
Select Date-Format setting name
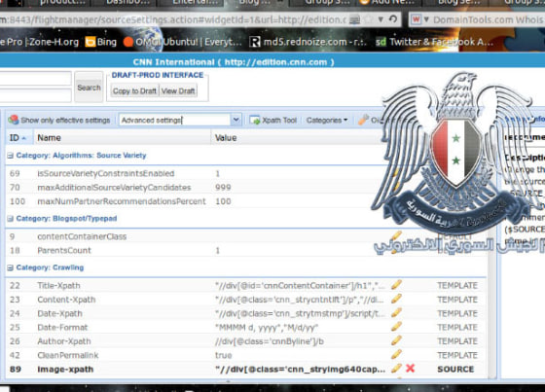coord(62,328)
